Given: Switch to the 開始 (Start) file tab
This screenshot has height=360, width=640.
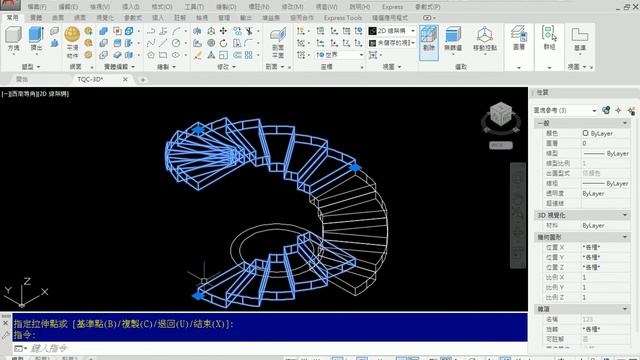Looking at the screenshot, I should click(x=22, y=79).
